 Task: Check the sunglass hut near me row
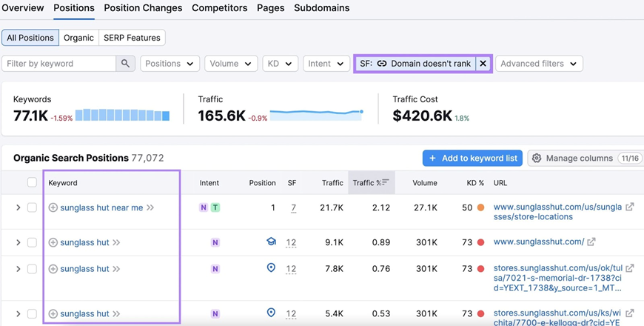pyautogui.click(x=32, y=208)
